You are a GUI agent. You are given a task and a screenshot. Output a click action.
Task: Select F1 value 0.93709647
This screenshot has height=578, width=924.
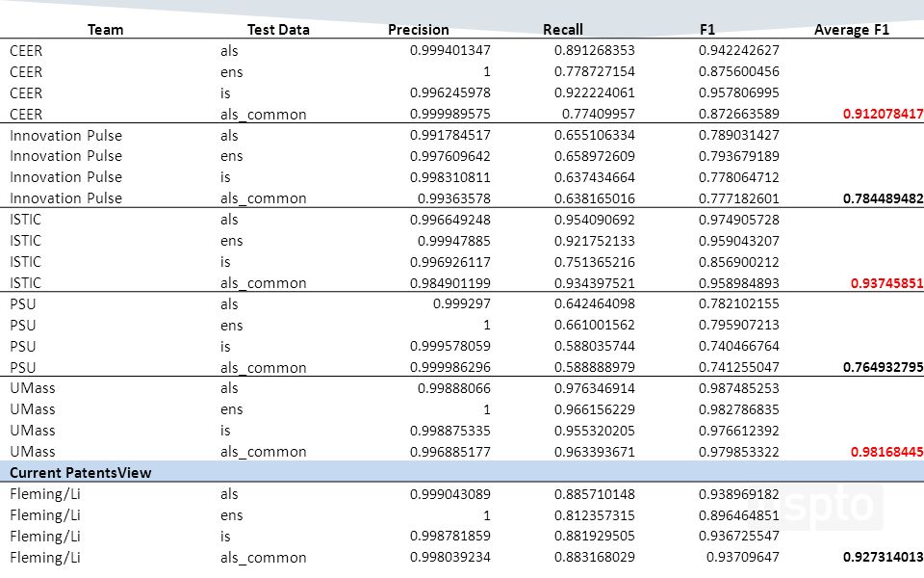point(742,557)
